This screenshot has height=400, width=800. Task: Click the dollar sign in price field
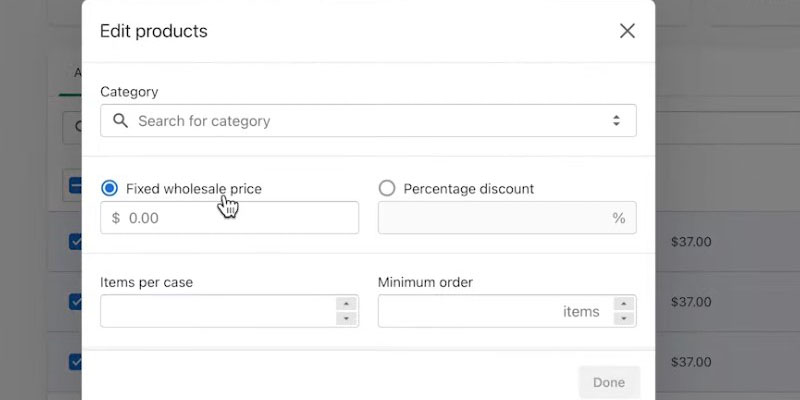[x=116, y=218]
